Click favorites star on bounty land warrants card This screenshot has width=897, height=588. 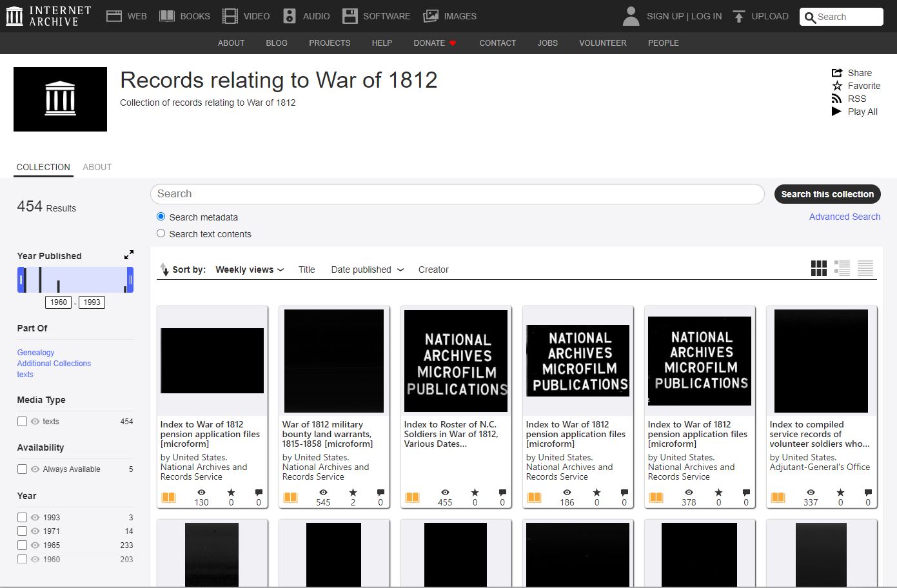pyautogui.click(x=353, y=493)
